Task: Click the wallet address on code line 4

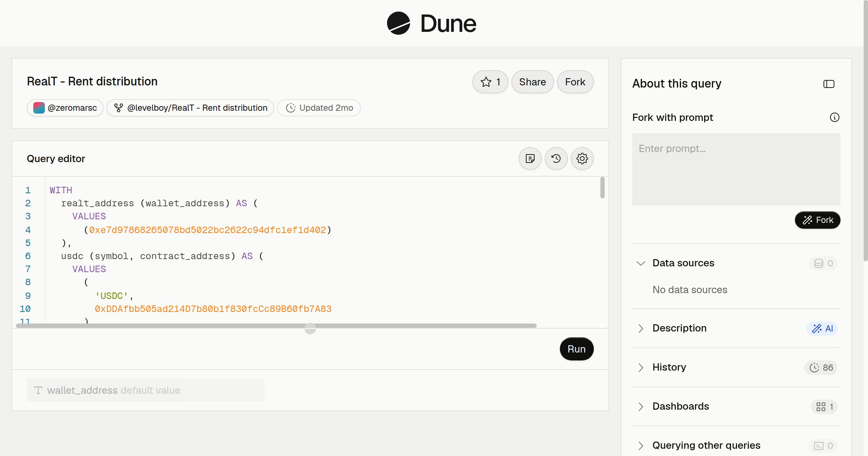Action: tap(208, 230)
